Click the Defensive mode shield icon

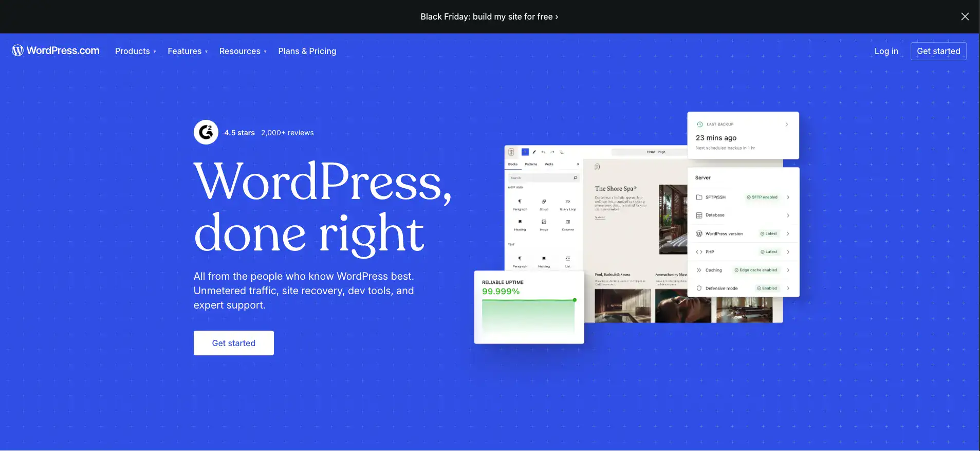(x=699, y=288)
